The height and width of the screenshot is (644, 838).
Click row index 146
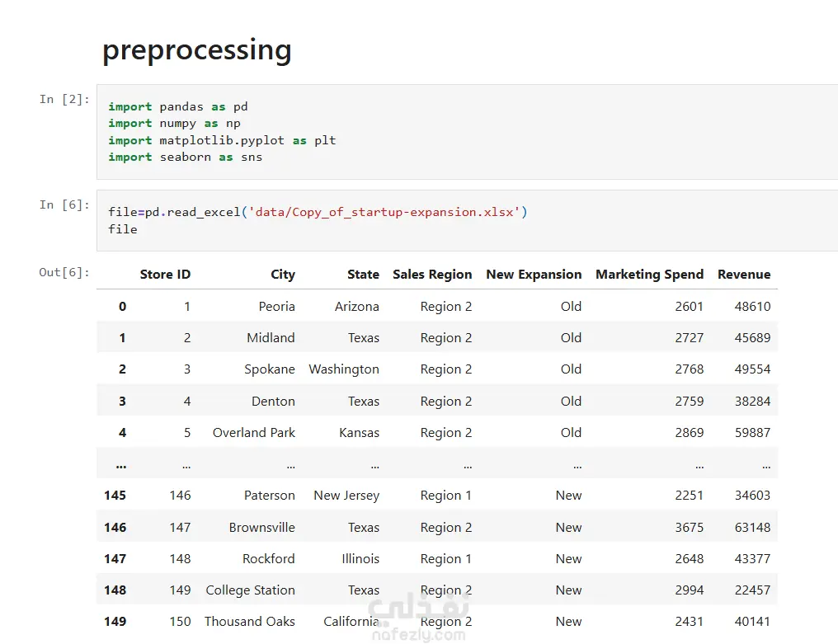[x=115, y=528]
